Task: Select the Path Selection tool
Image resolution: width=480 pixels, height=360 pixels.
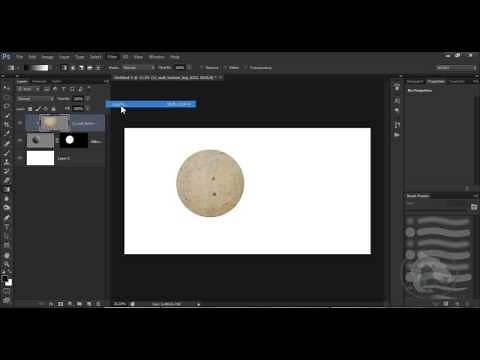Action: [6, 236]
